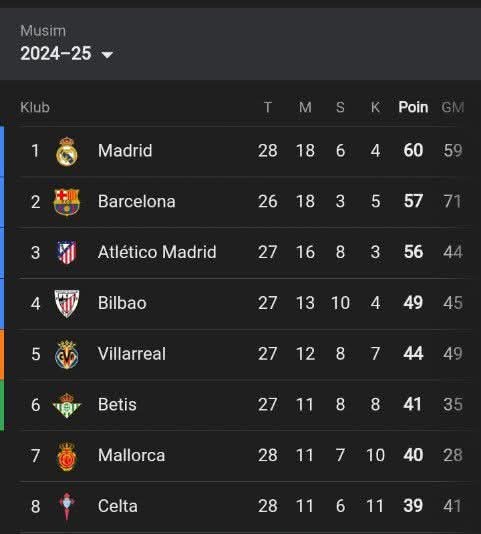This screenshot has width=481, height=534.
Task: Click the Atlético Madrid club crest
Action: (x=67, y=253)
